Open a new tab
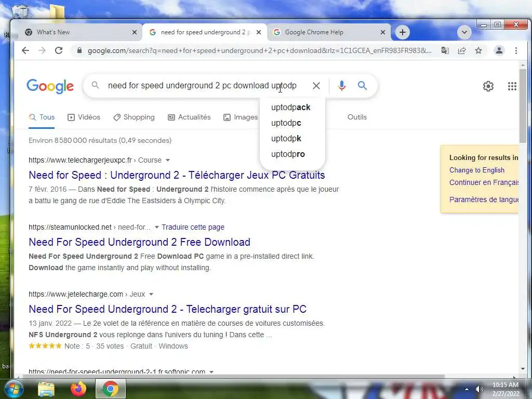This screenshot has height=399, width=532. tap(403, 32)
